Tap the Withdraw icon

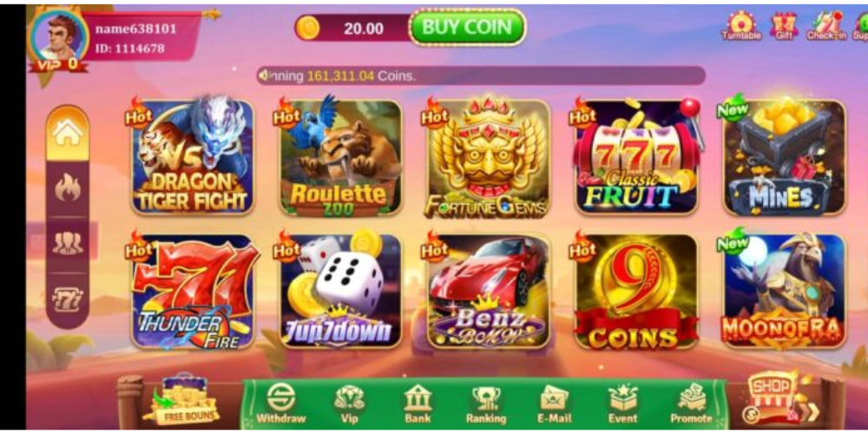coord(281,404)
